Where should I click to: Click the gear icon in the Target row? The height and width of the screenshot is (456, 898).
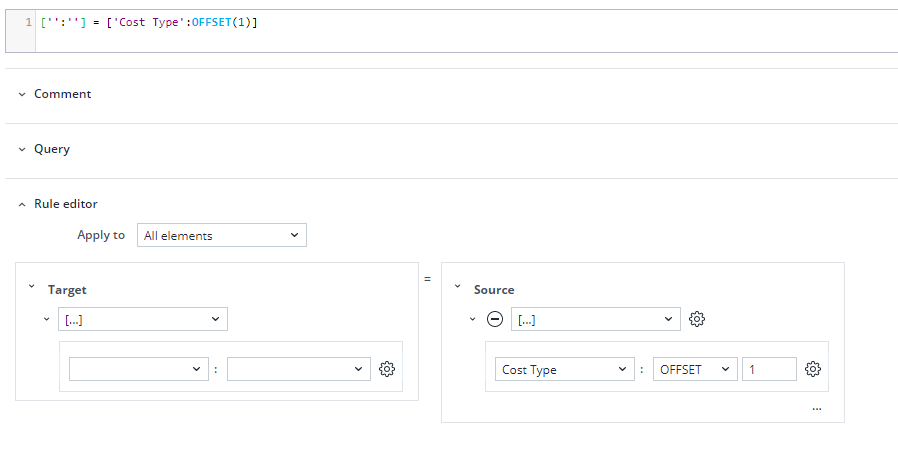pyautogui.click(x=387, y=369)
